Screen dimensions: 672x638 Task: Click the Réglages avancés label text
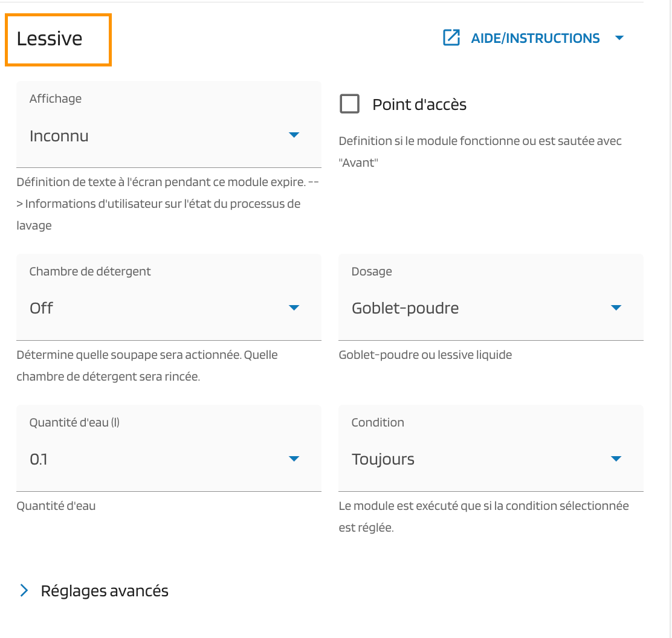pos(105,590)
